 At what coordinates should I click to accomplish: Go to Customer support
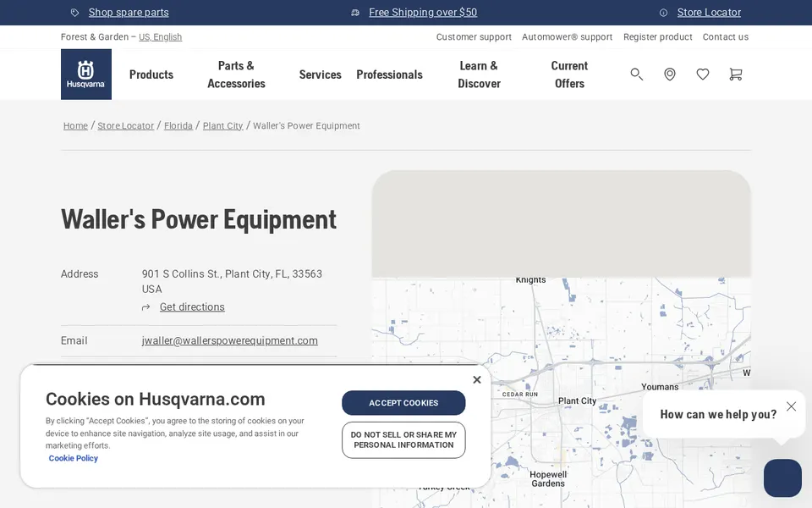pos(474,36)
